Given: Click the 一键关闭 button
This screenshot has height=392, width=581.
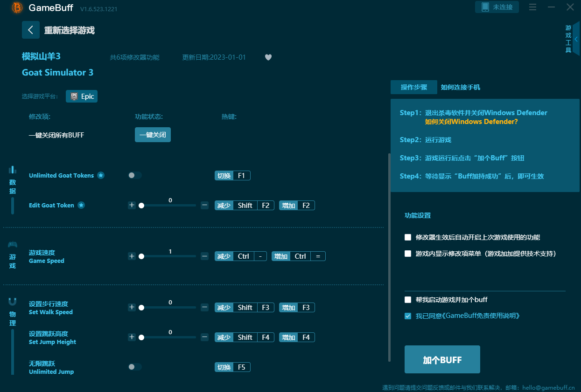Looking at the screenshot, I should point(153,135).
